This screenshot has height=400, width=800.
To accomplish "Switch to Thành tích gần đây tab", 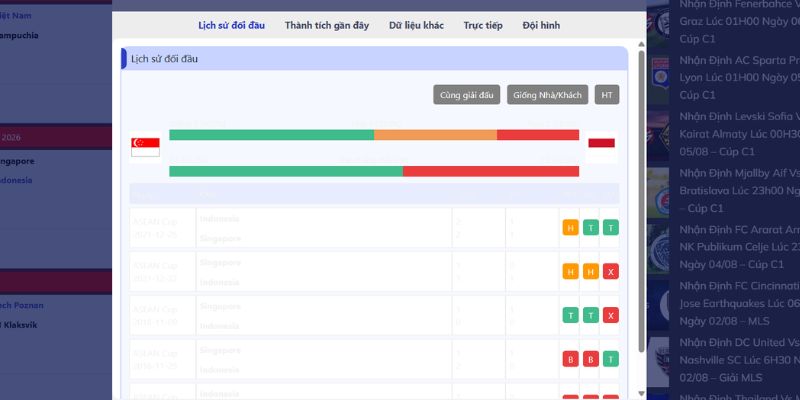I will click(327, 26).
